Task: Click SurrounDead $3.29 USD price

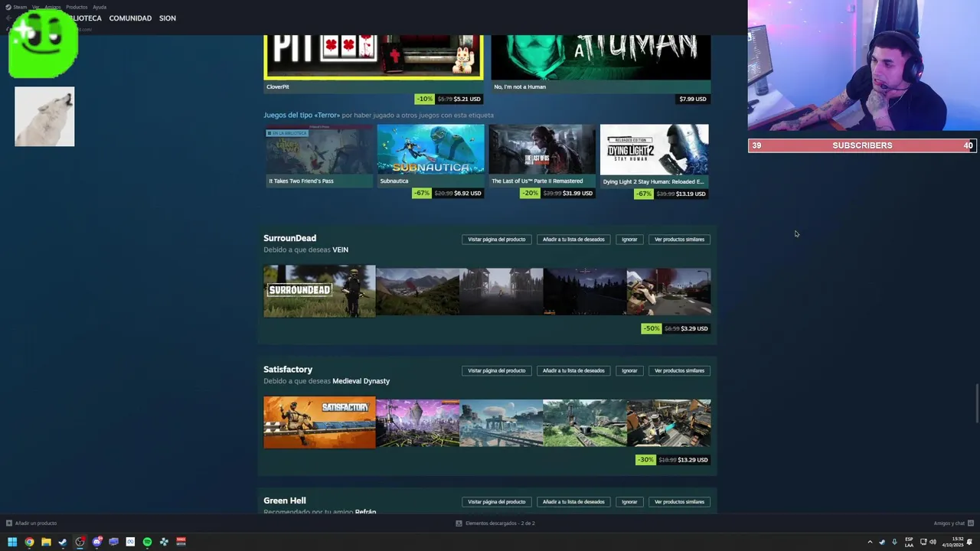Action: point(694,328)
